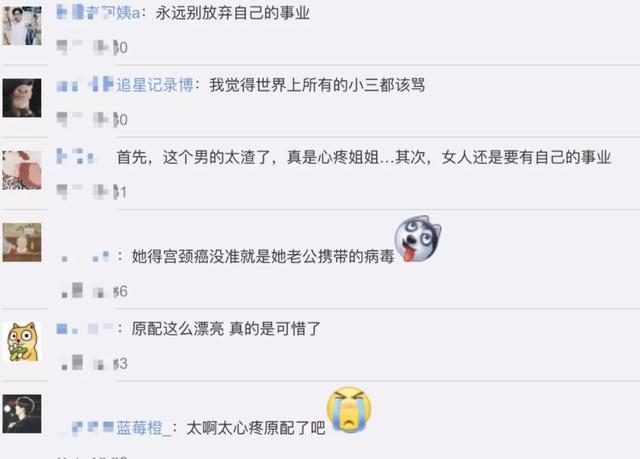The width and height of the screenshot is (640, 459).
Task: Select comment text 永远别放弃自己的事业
Action: (x=233, y=13)
